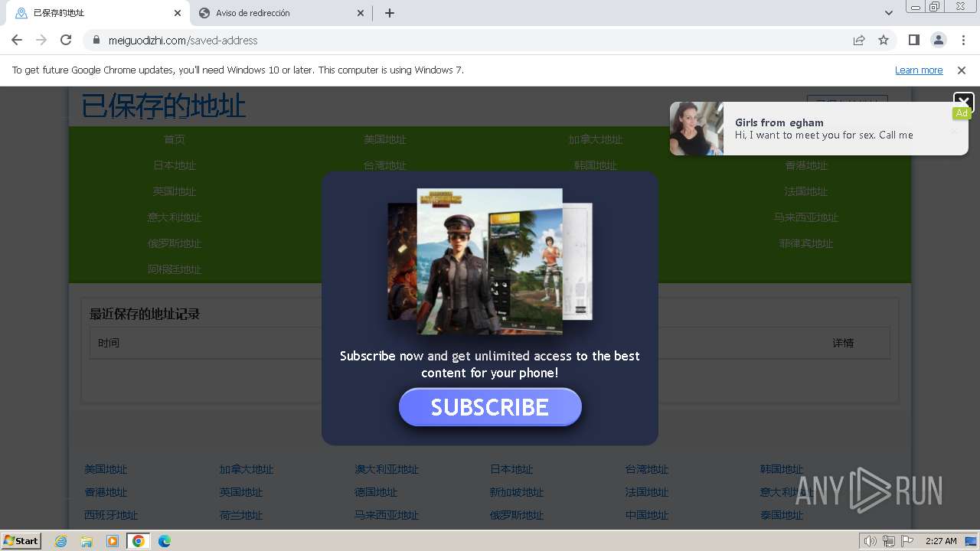
Task: Open Girls from egham notification
Action: 819,129
